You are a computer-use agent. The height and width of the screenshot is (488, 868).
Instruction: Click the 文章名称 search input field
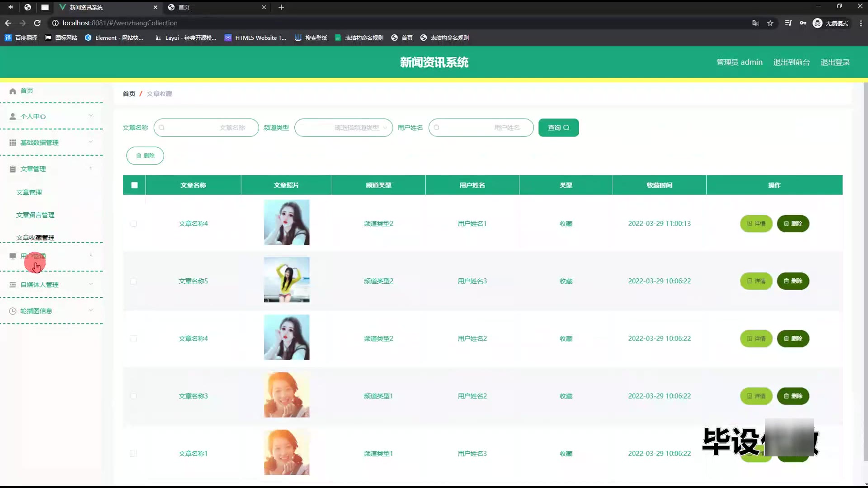[x=206, y=128]
